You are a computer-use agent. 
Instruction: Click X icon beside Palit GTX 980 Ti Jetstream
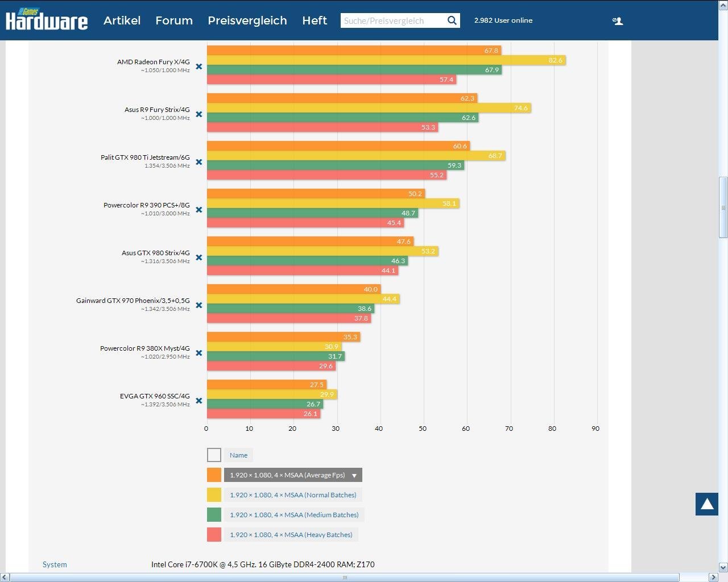pyautogui.click(x=199, y=162)
